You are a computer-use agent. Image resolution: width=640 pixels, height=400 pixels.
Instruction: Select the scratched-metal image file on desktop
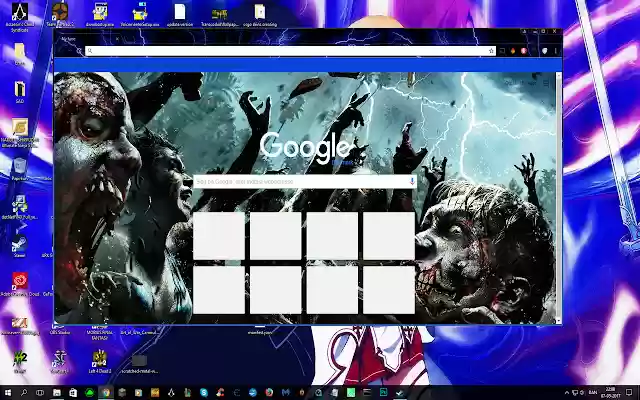click(139, 364)
